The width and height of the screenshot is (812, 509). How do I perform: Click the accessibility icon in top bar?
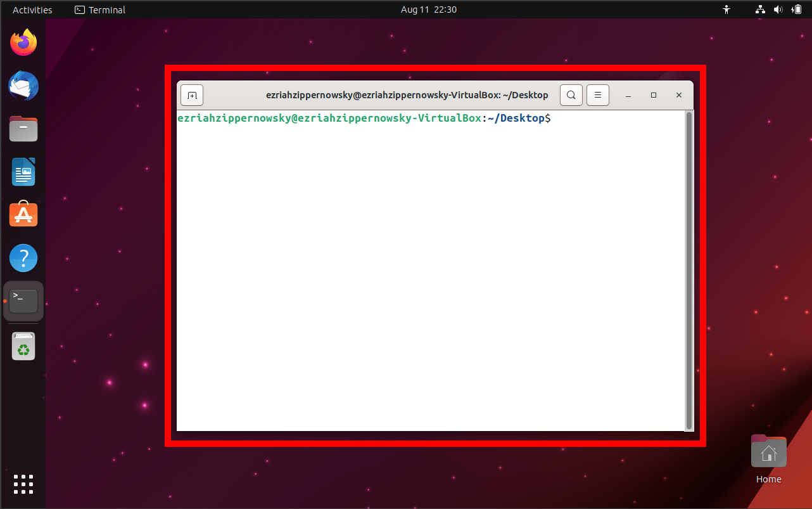pos(726,10)
